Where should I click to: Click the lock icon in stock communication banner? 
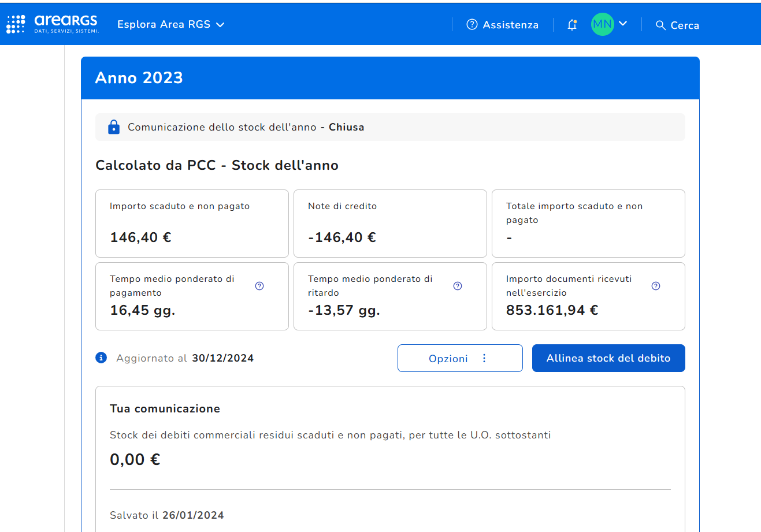(x=114, y=127)
